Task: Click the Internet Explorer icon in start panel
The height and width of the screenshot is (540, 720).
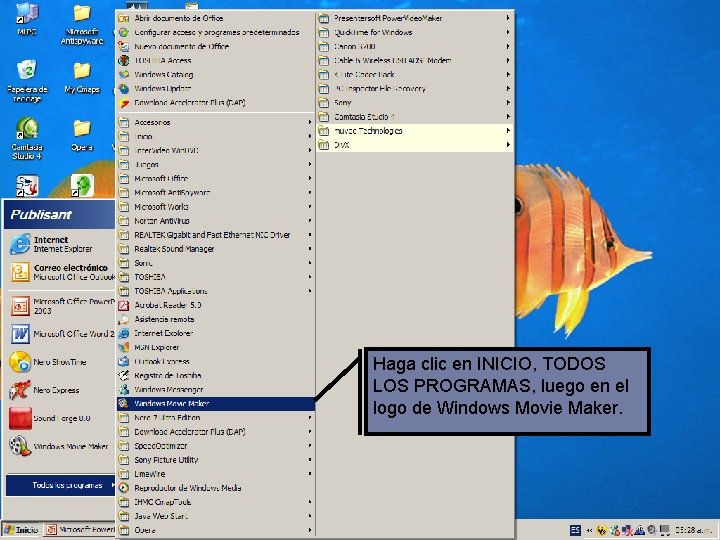Action: (x=20, y=244)
